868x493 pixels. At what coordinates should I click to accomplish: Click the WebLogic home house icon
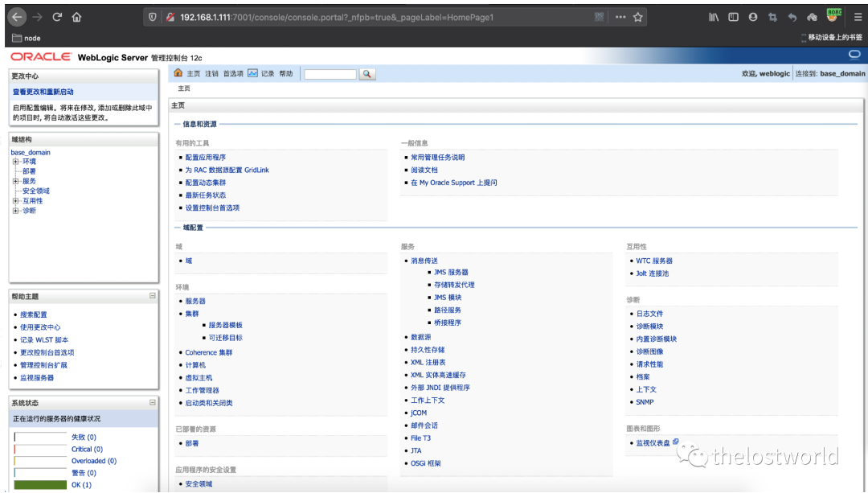tap(178, 72)
